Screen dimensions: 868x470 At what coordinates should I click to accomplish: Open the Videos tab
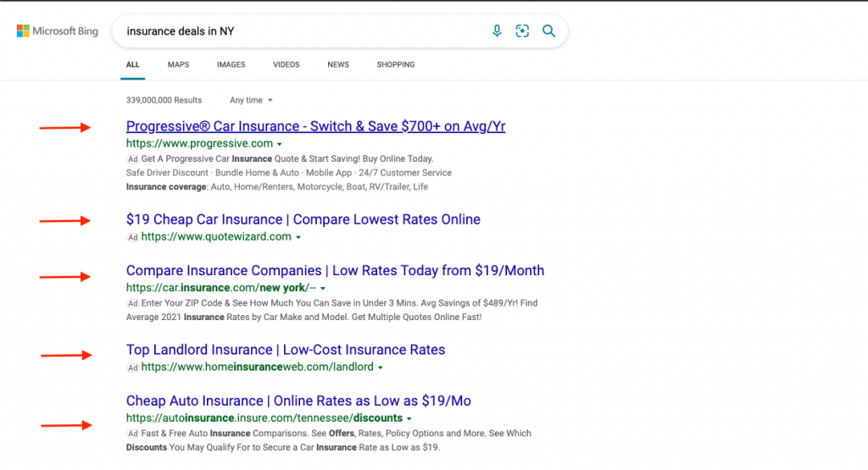point(286,64)
